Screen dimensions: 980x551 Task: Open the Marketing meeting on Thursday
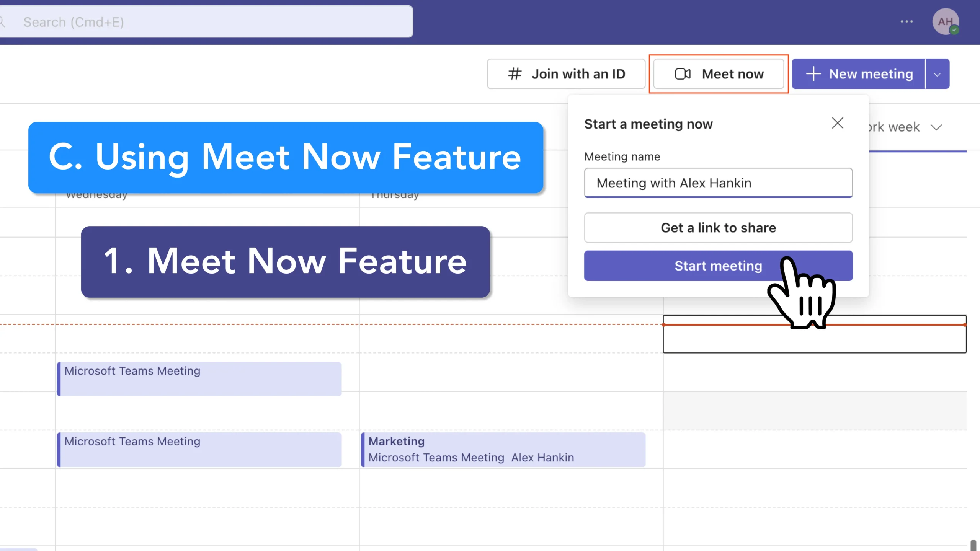pos(503,449)
